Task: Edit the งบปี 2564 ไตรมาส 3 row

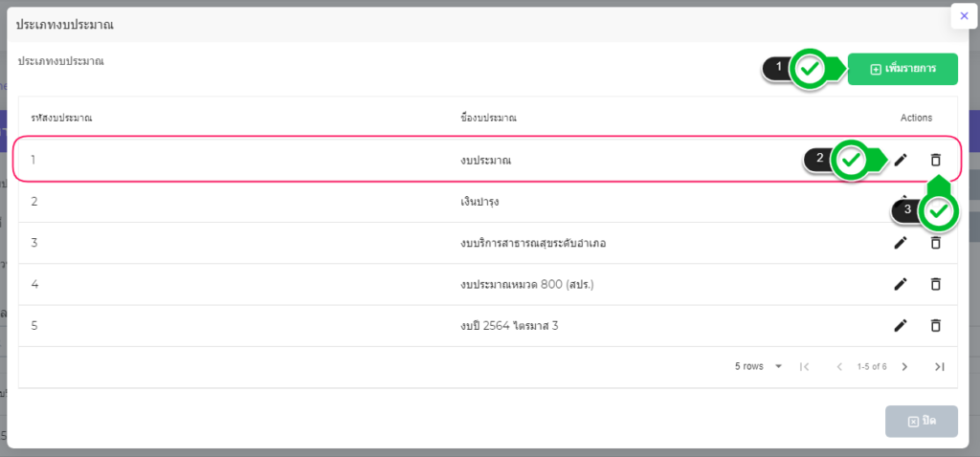Action: click(901, 325)
